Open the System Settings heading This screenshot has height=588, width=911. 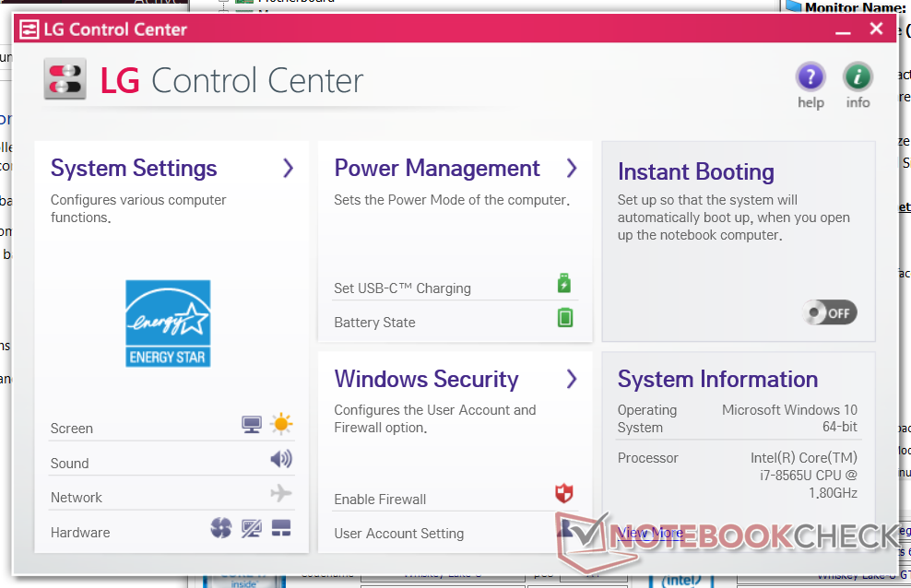134,169
